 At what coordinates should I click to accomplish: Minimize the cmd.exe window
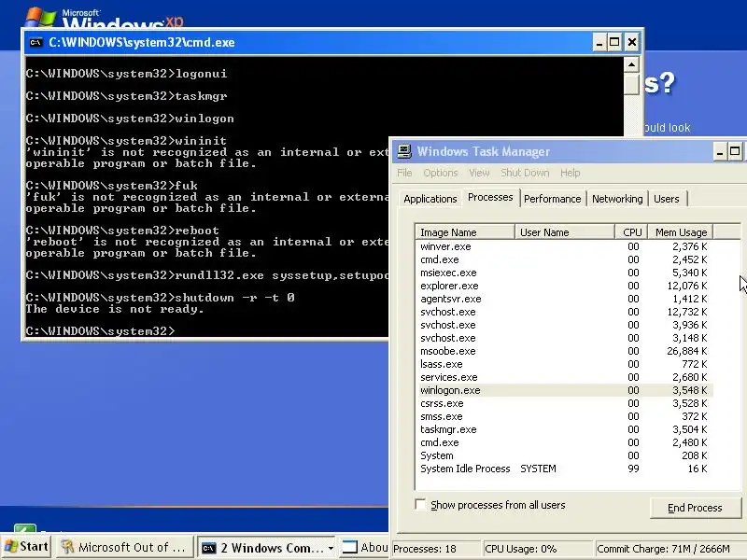click(x=599, y=43)
